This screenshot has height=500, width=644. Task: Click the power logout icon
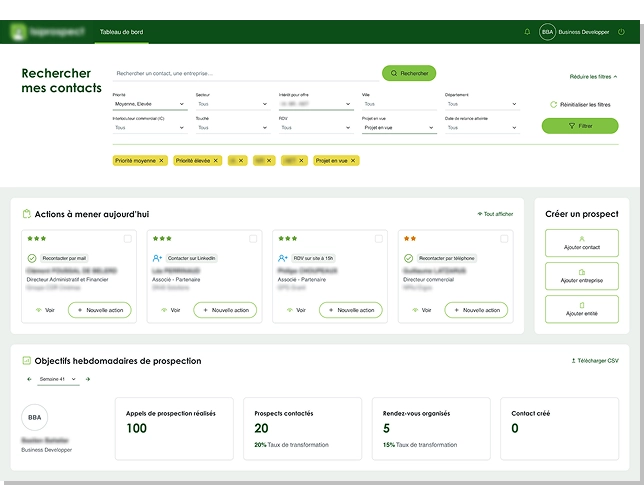[x=622, y=32]
